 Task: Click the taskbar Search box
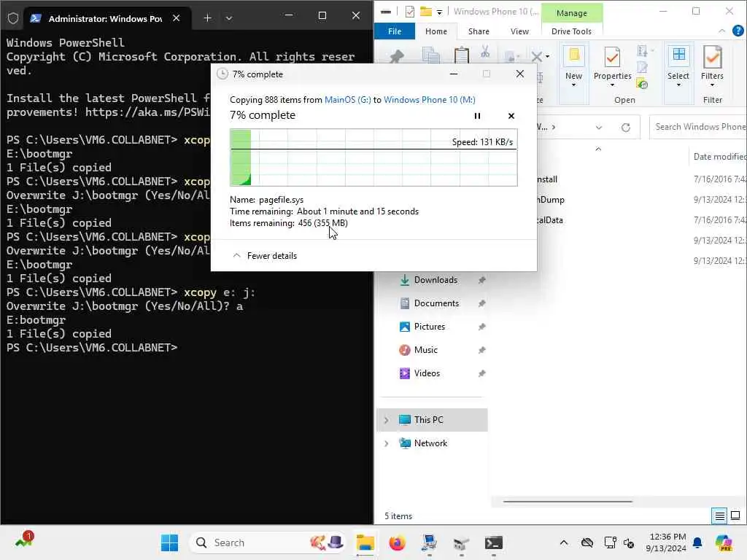tap(267, 542)
